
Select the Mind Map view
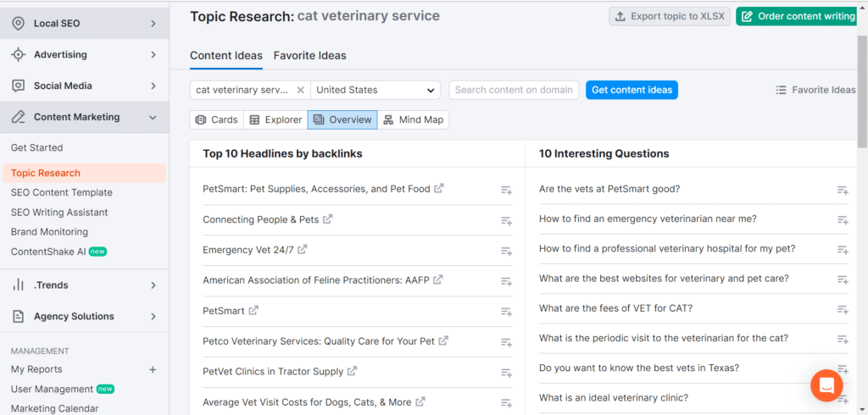pos(414,119)
